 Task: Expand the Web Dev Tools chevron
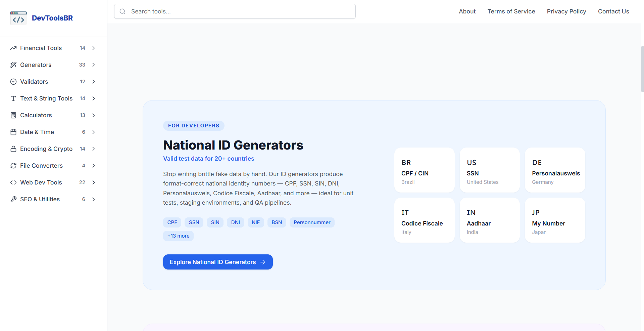tap(94, 182)
